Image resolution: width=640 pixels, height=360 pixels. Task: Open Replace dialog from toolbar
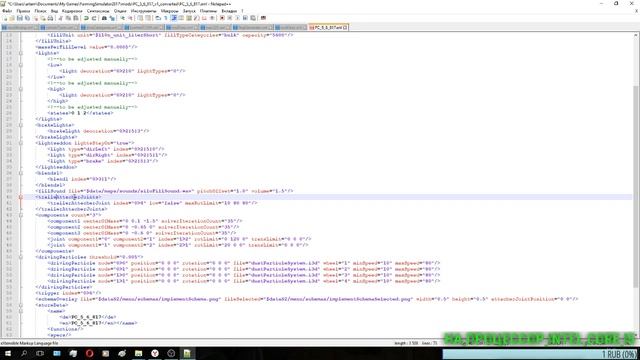pyautogui.click(x=112, y=18)
